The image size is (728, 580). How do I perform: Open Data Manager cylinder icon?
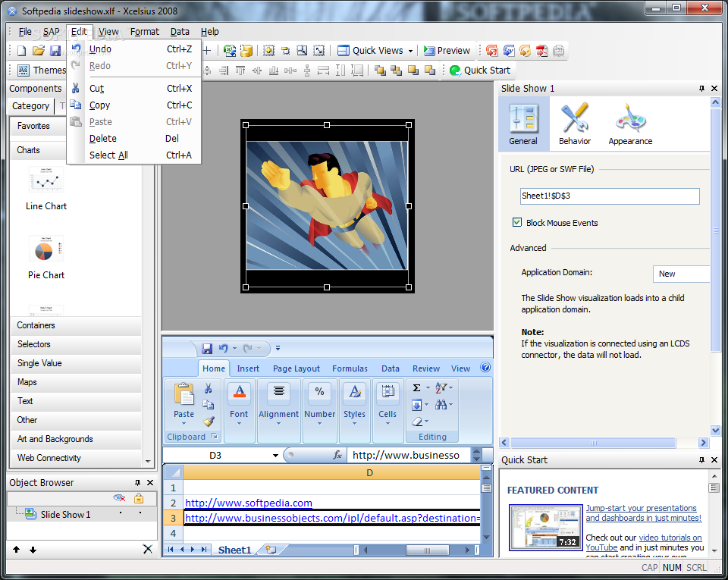pyautogui.click(x=246, y=51)
